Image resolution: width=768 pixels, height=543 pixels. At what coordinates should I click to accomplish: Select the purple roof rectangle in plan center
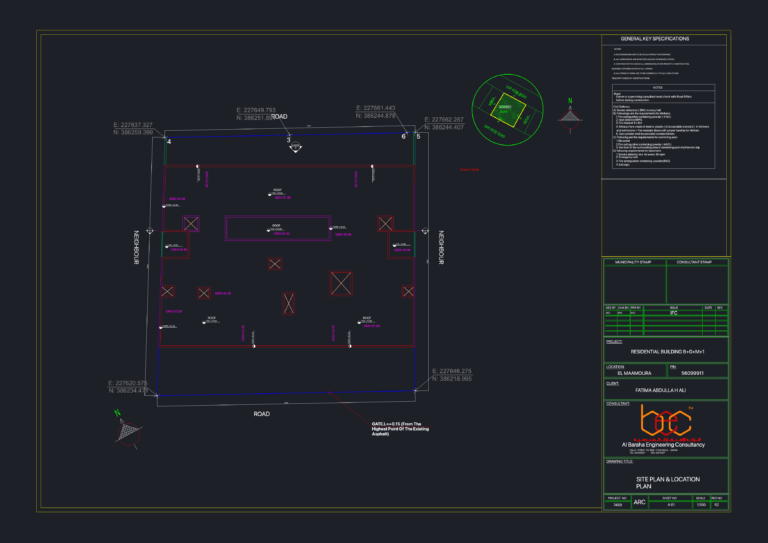[278, 228]
